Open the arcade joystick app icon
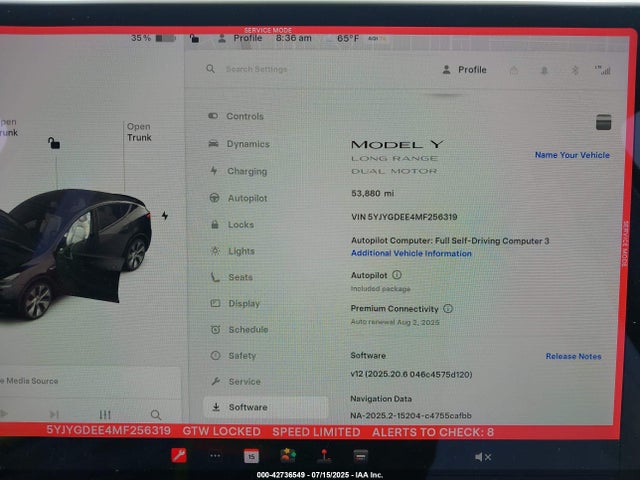 click(324, 456)
